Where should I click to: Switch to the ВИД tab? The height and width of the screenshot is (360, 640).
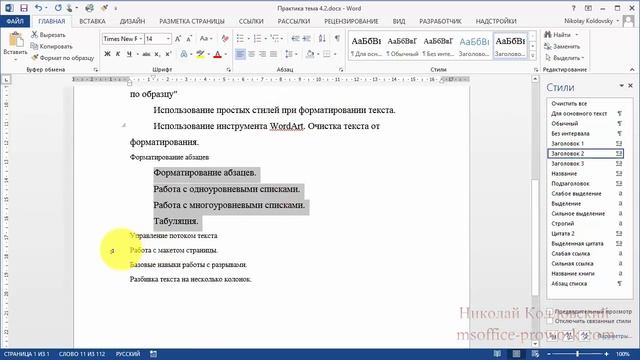[399, 21]
